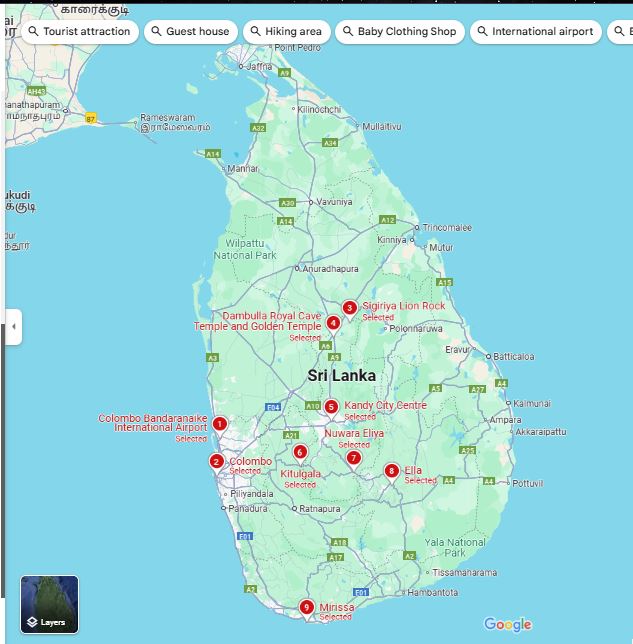The height and width of the screenshot is (644, 633).
Task: Choose the Hiking area search chip
Action: [286, 32]
